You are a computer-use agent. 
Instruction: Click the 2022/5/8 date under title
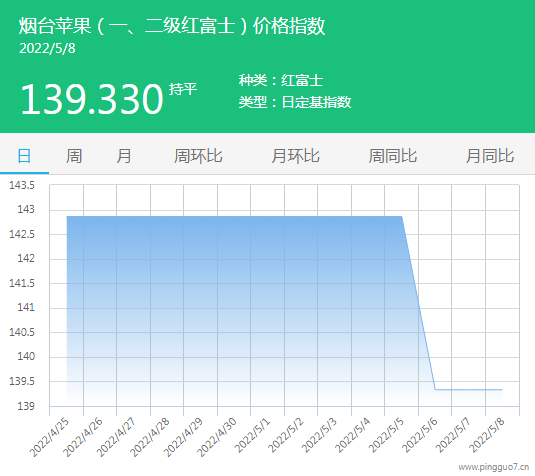click(x=47, y=48)
